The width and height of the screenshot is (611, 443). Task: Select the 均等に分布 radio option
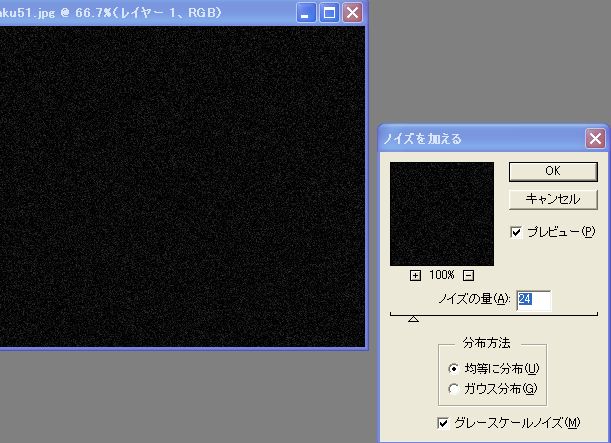point(455,368)
